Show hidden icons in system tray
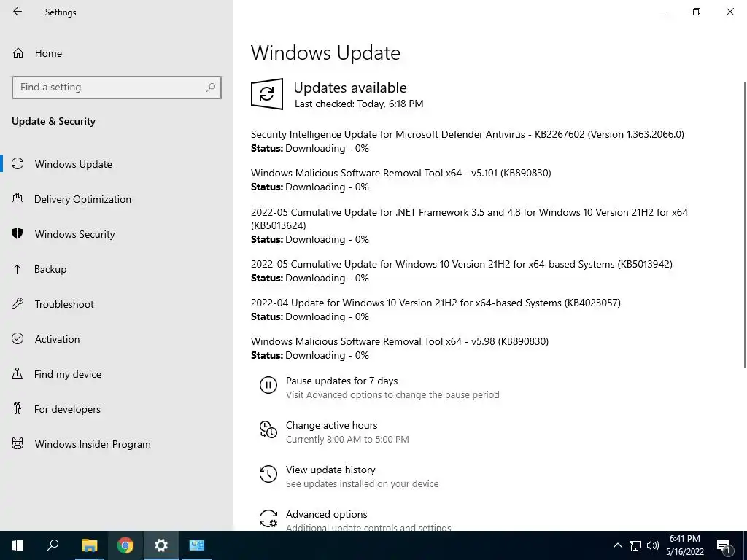This screenshot has height=560, width=747. pyautogui.click(x=617, y=545)
